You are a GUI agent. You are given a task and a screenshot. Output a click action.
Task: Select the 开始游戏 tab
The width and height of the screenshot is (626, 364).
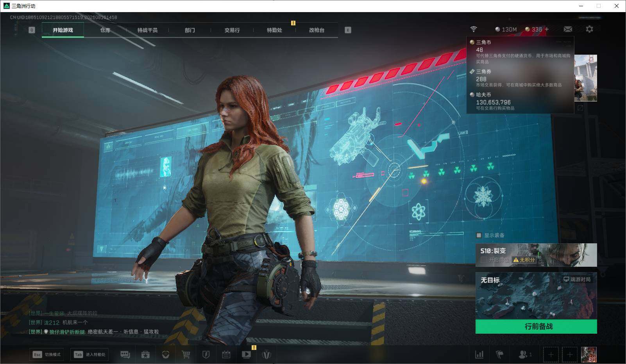click(63, 30)
